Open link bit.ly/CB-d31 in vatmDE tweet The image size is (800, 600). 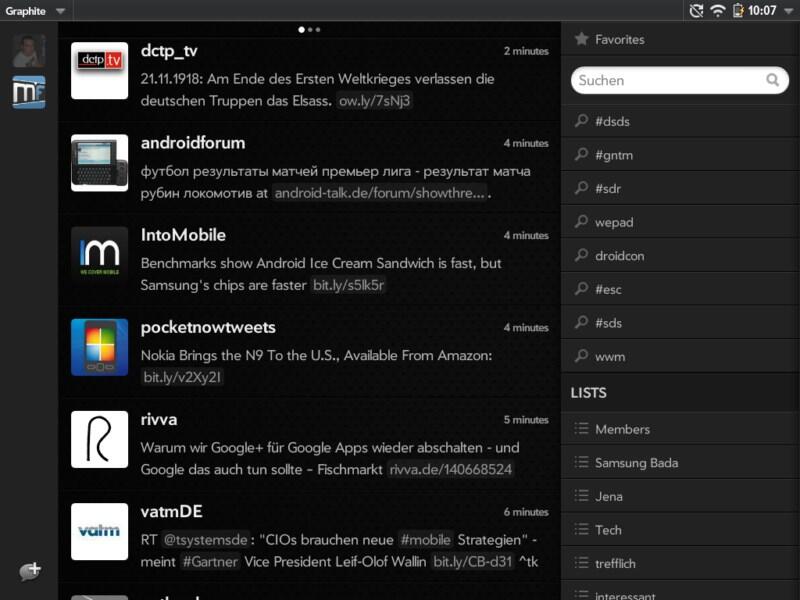[x=472, y=562]
